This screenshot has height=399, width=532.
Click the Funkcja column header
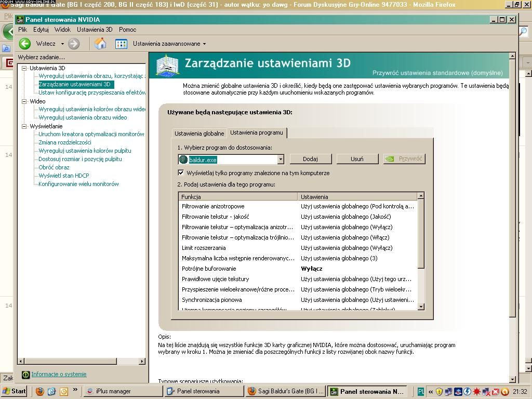tap(238, 197)
